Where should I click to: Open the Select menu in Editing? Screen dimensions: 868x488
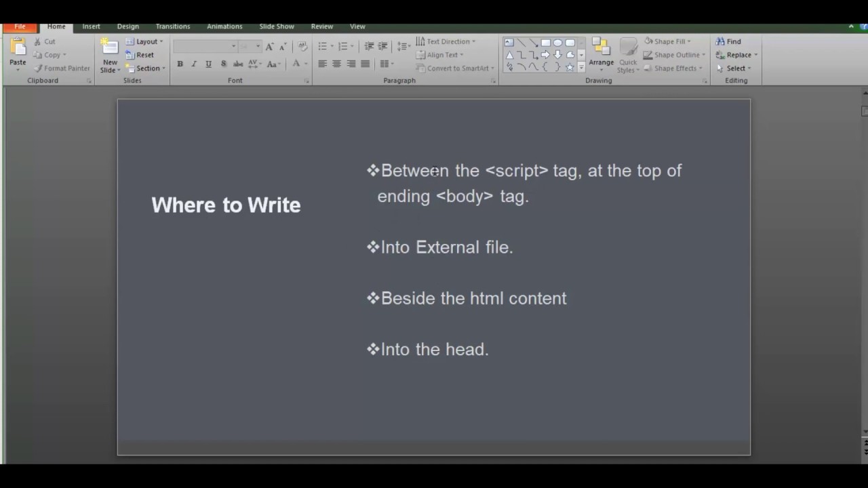734,68
